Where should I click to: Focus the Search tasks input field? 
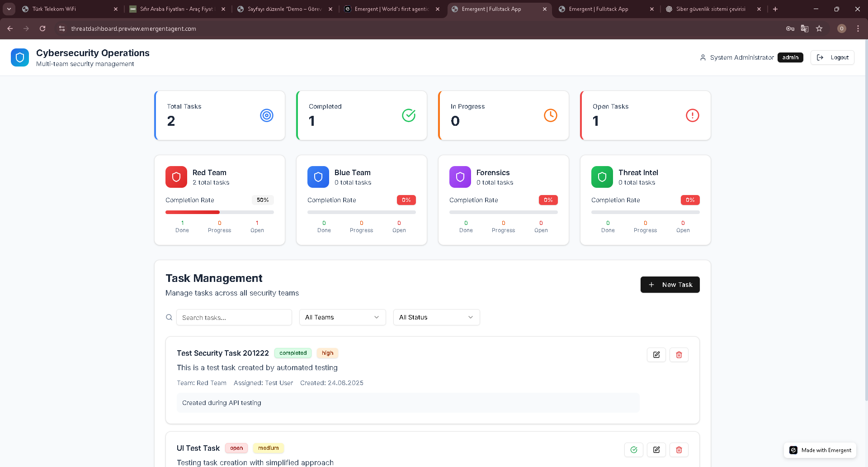[x=234, y=318]
